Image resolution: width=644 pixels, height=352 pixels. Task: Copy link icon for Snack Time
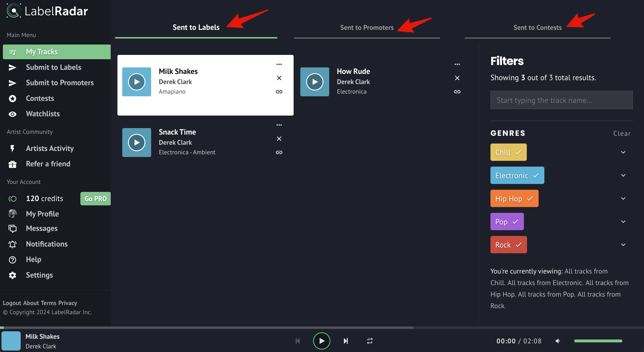tap(279, 152)
